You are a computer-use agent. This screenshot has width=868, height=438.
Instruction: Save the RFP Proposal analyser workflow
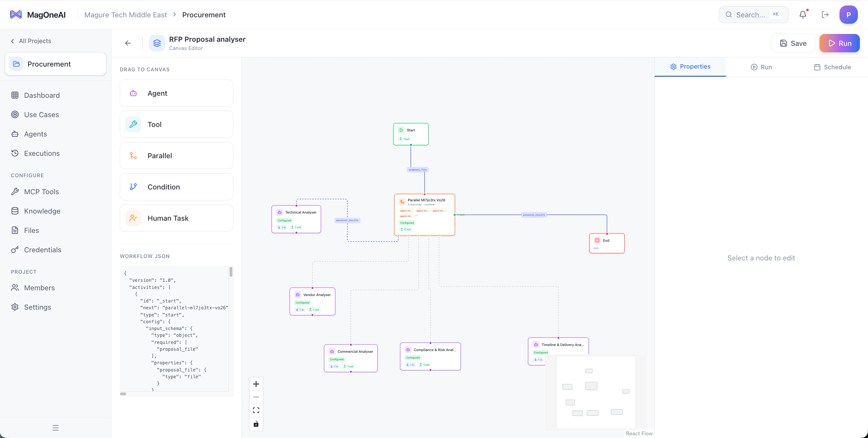click(793, 43)
